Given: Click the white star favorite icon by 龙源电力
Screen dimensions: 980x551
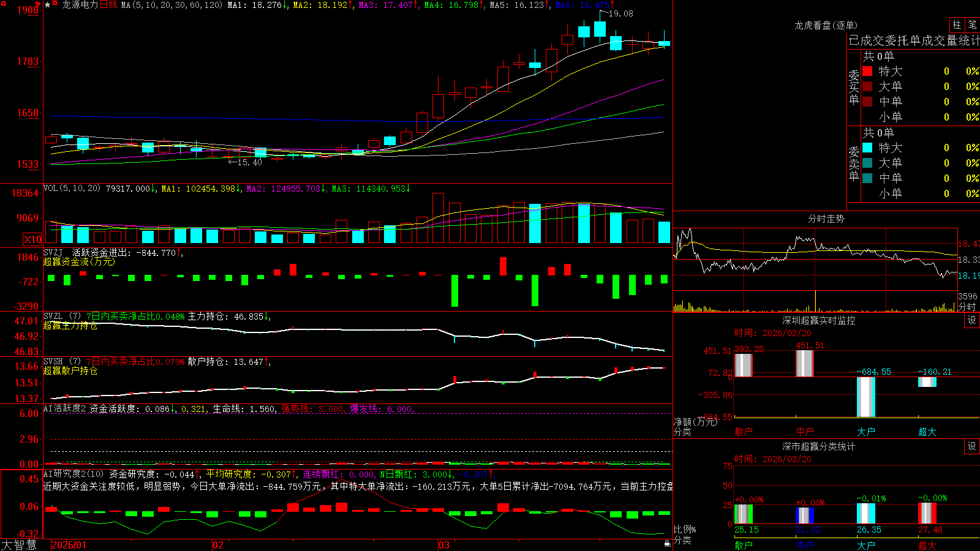Looking at the screenshot, I should click(x=48, y=5).
